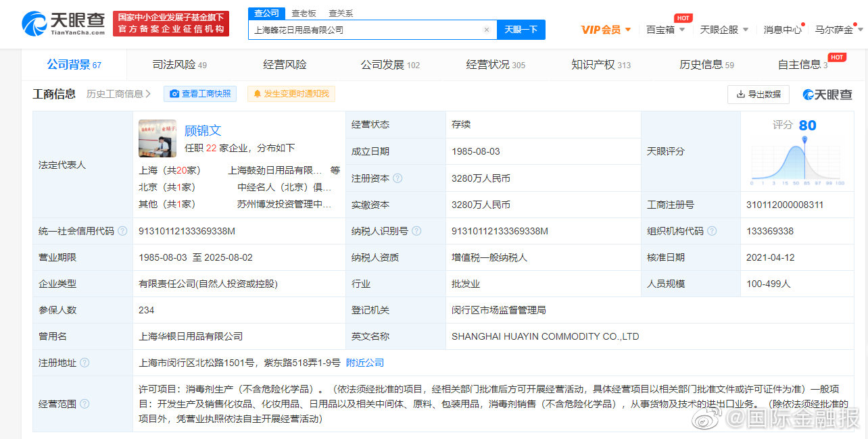Select the 自主信息 tab

coord(802,65)
